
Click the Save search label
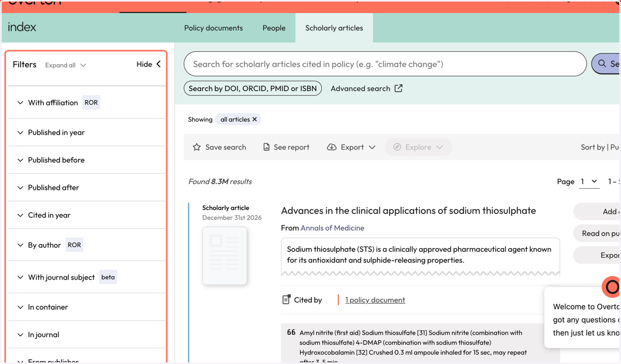click(226, 147)
